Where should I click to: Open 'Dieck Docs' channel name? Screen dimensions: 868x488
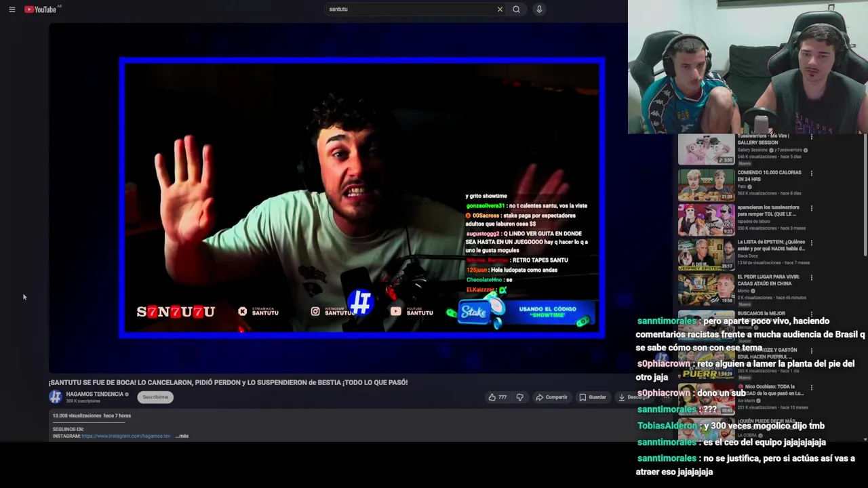click(x=747, y=256)
